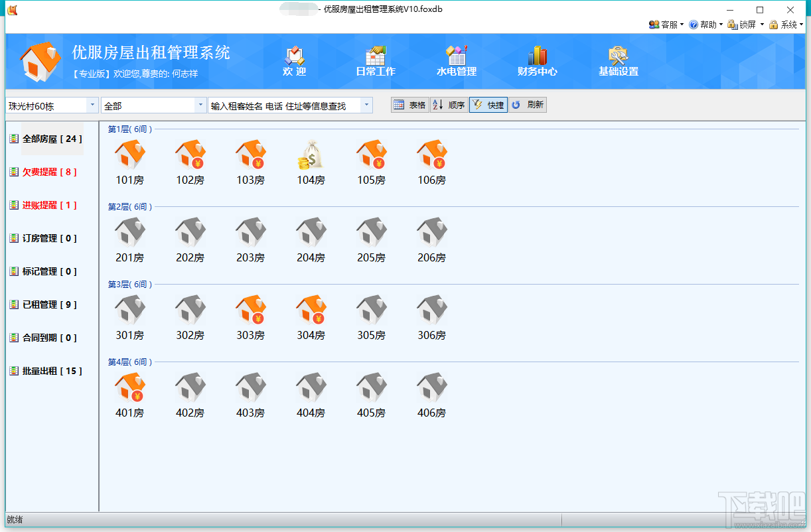Go to 日常工作 daily work
This screenshot has width=811, height=532.
click(376, 61)
